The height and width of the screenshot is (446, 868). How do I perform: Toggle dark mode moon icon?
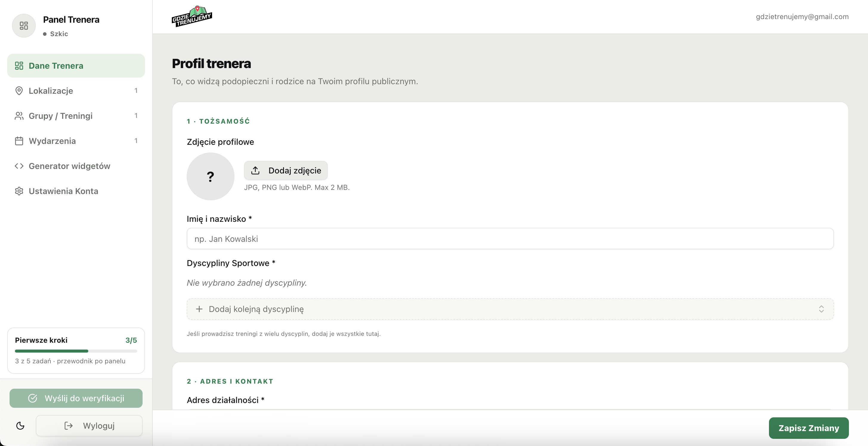pyautogui.click(x=20, y=426)
